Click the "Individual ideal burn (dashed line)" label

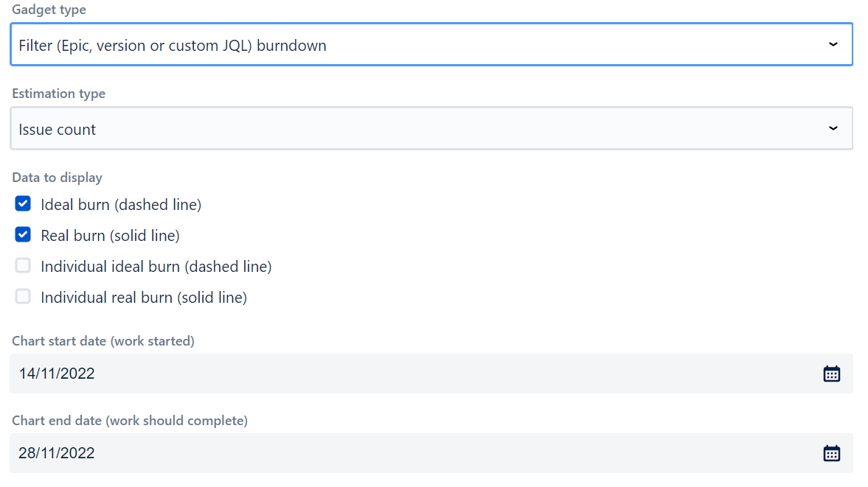pos(156,267)
